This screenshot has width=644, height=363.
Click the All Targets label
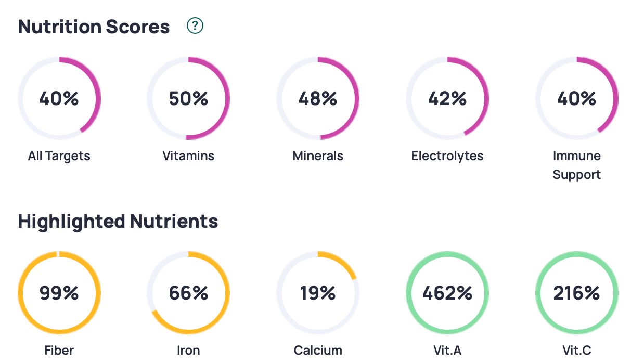[x=59, y=156]
